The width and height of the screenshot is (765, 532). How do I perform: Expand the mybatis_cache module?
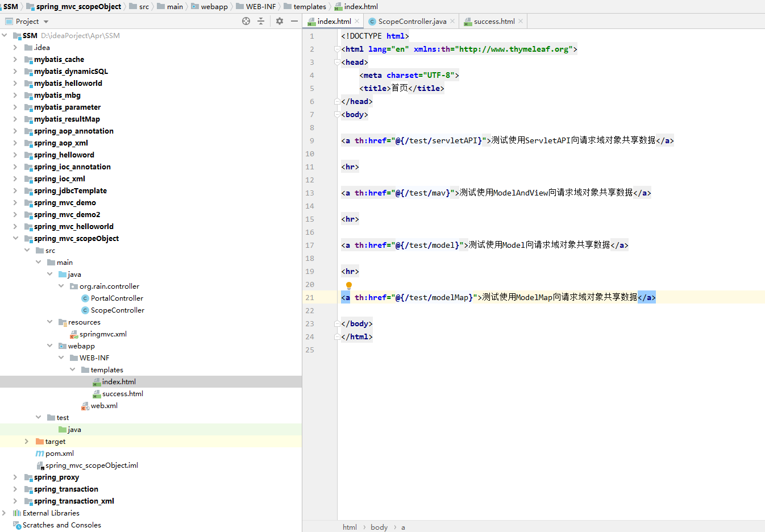click(x=15, y=59)
